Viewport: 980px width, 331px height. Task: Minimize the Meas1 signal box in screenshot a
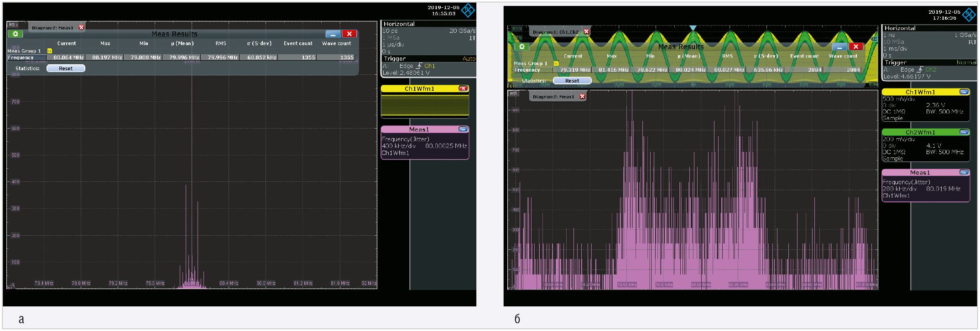pyautogui.click(x=463, y=129)
